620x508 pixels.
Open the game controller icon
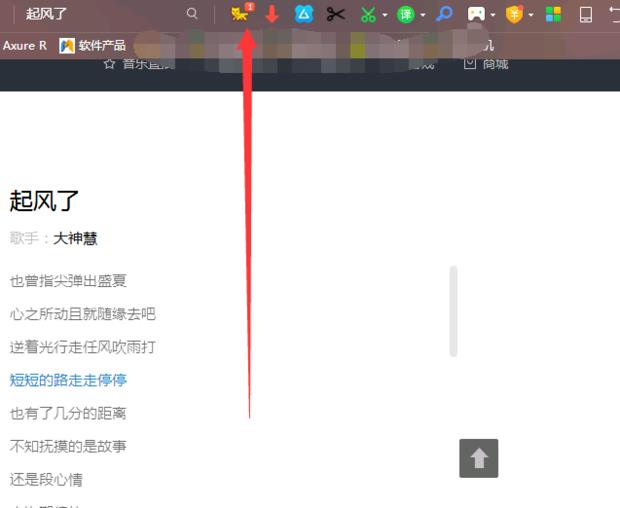476,15
